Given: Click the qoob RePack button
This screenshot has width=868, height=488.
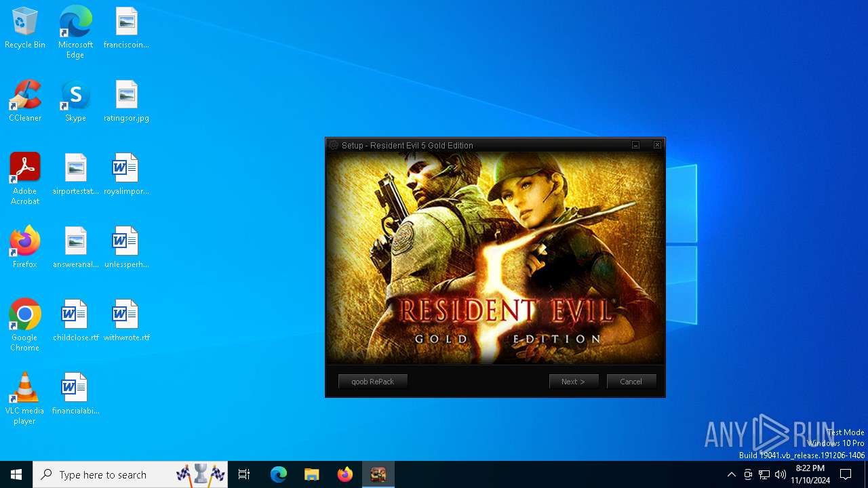Looking at the screenshot, I should point(373,382).
